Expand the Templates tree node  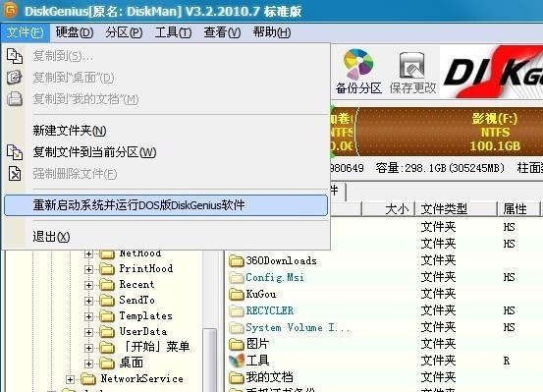pyautogui.click(x=88, y=316)
